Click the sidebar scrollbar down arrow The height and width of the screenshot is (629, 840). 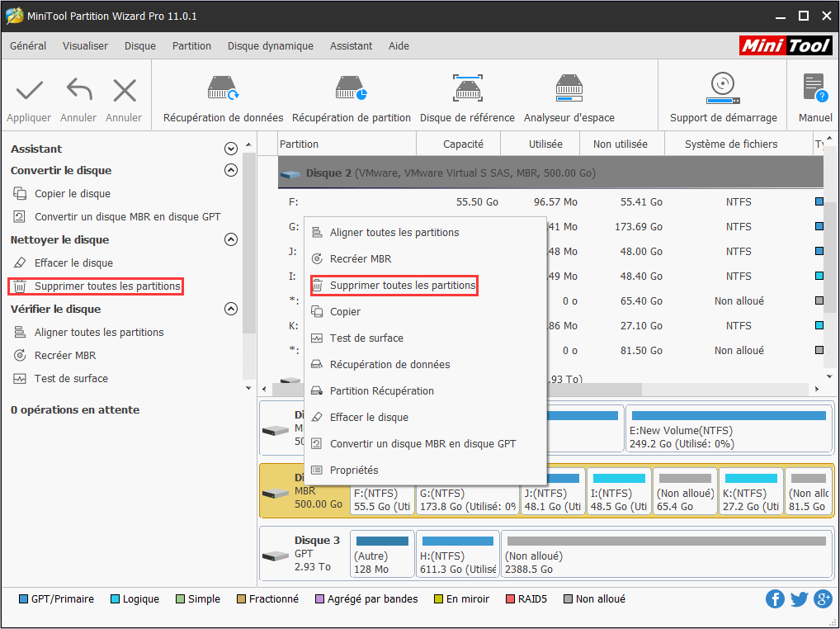[248, 388]
